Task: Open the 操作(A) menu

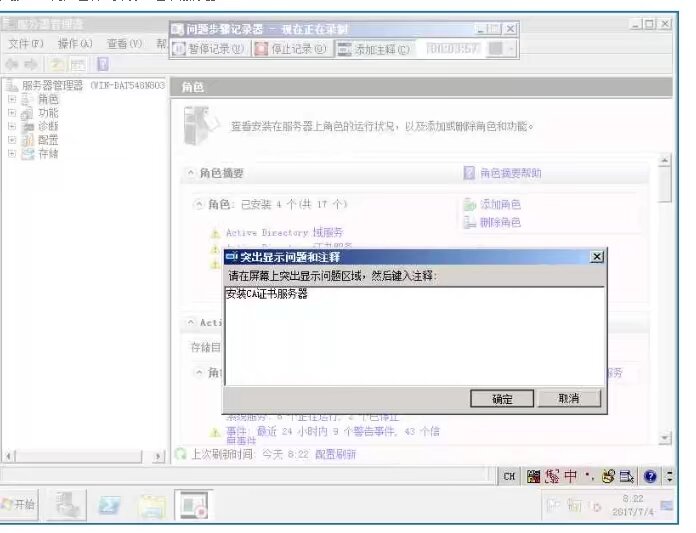Action: click(x=75, y=43)
